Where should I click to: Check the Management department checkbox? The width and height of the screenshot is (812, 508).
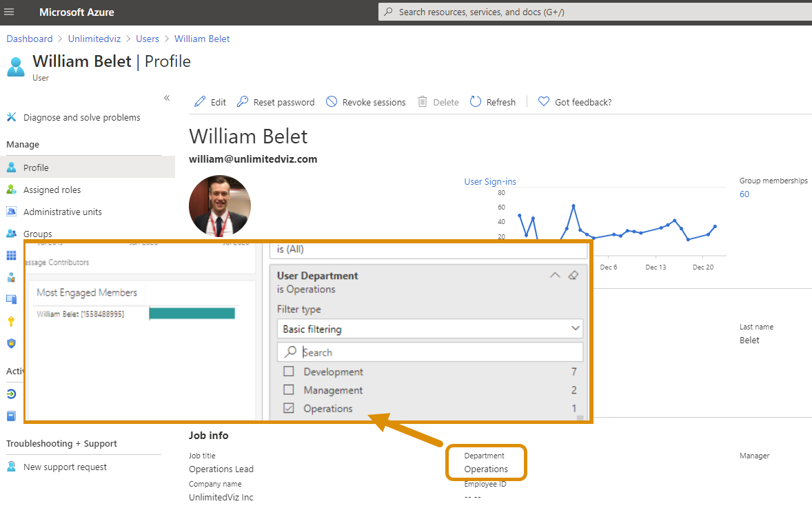coord(289,390)
